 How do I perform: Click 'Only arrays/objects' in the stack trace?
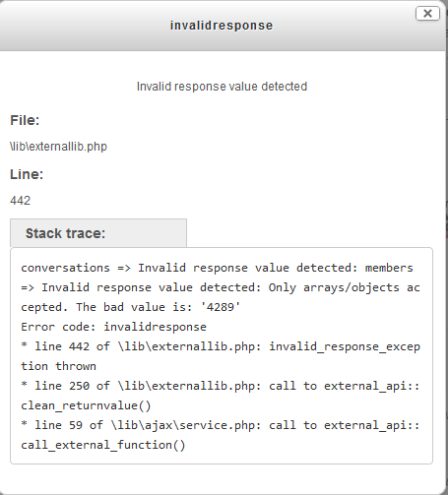tap(334, 287)
